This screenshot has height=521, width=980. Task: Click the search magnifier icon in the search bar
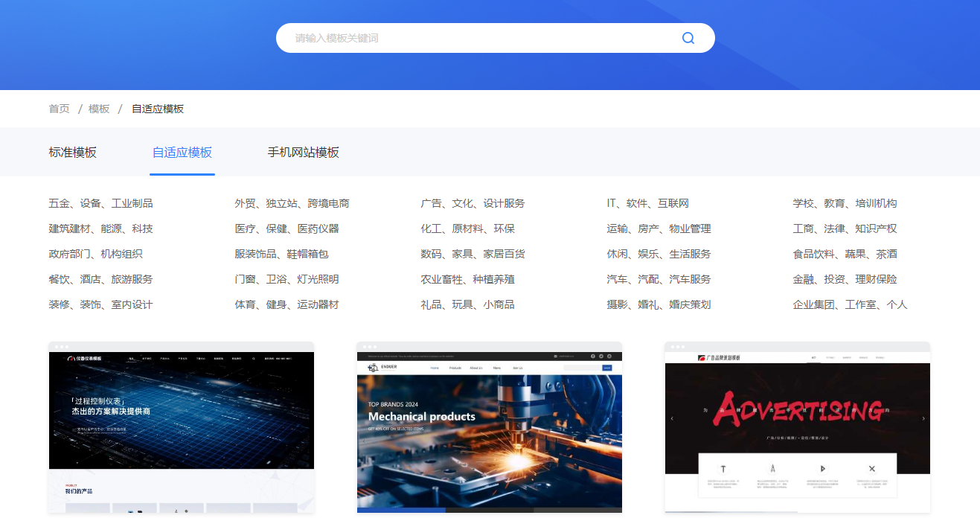tap(688, 37)
